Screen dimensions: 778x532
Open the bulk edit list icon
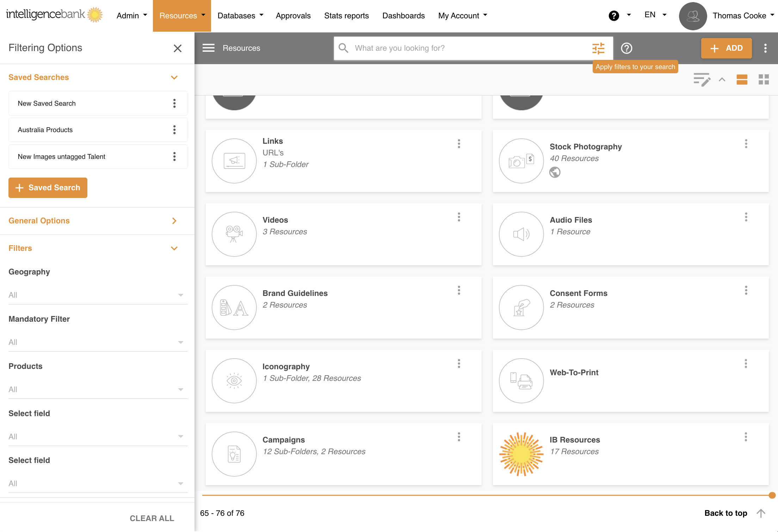(x=702, y=80)
